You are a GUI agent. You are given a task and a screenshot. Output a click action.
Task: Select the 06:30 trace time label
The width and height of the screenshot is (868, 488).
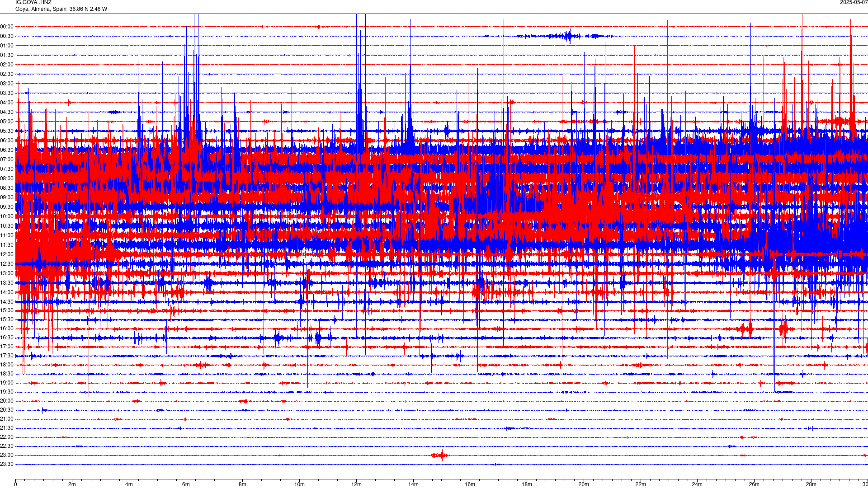(7, 150)
